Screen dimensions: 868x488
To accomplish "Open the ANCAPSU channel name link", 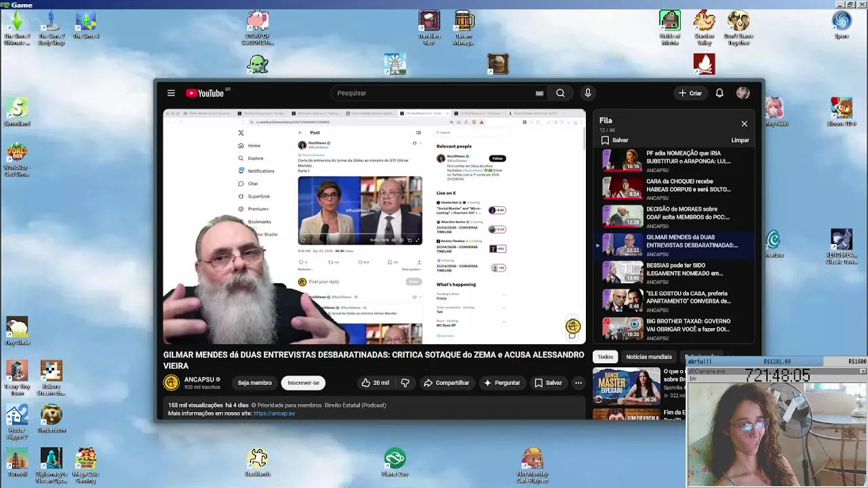I will coord(199,380).
